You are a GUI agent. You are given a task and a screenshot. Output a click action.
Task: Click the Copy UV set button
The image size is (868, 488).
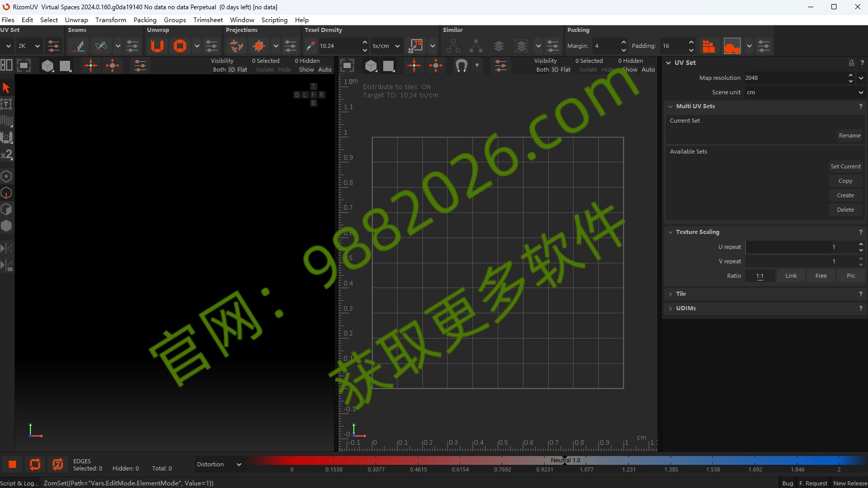[x=845, y=181]
